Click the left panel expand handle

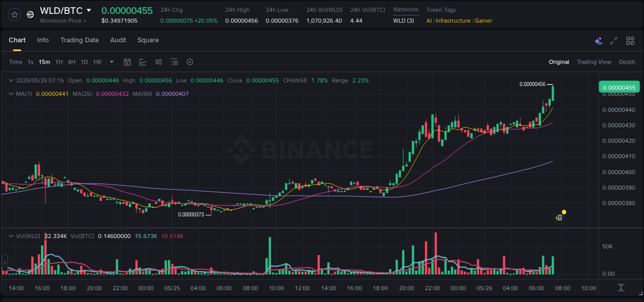[x=5, y=263]
